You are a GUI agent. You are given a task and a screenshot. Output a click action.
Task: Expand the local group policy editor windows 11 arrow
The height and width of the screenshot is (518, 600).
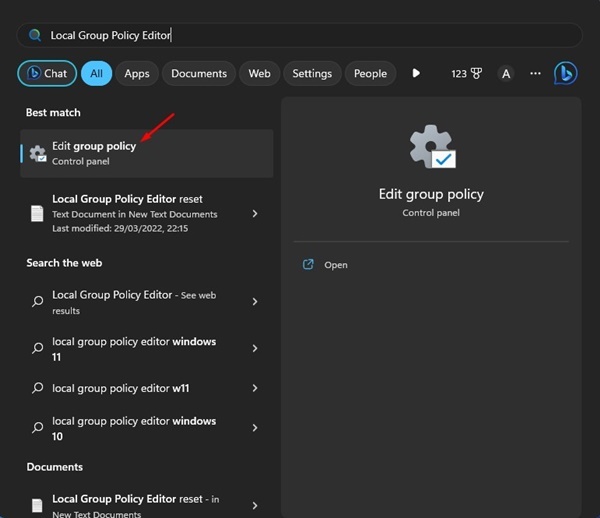[255, 349]
